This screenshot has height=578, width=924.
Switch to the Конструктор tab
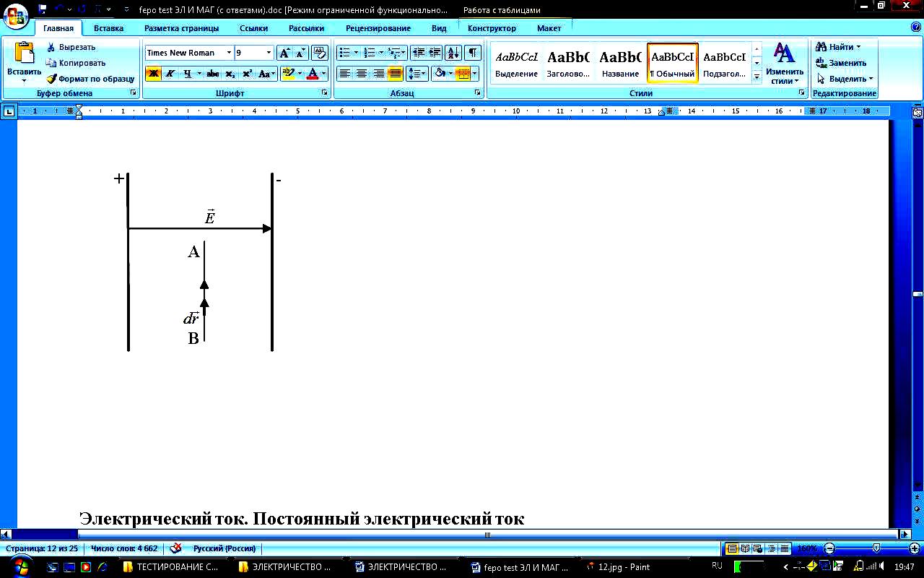(x=492, y=28)
